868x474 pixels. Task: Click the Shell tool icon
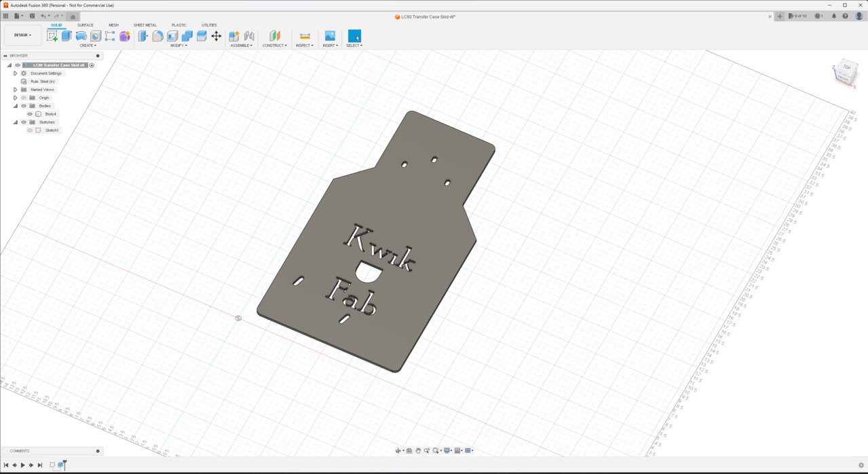click(172, 36)
